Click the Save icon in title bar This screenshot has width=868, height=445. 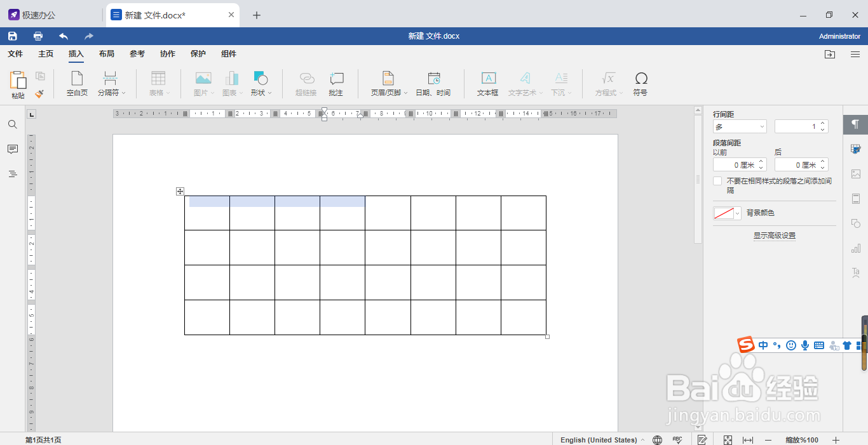(13, 36)
